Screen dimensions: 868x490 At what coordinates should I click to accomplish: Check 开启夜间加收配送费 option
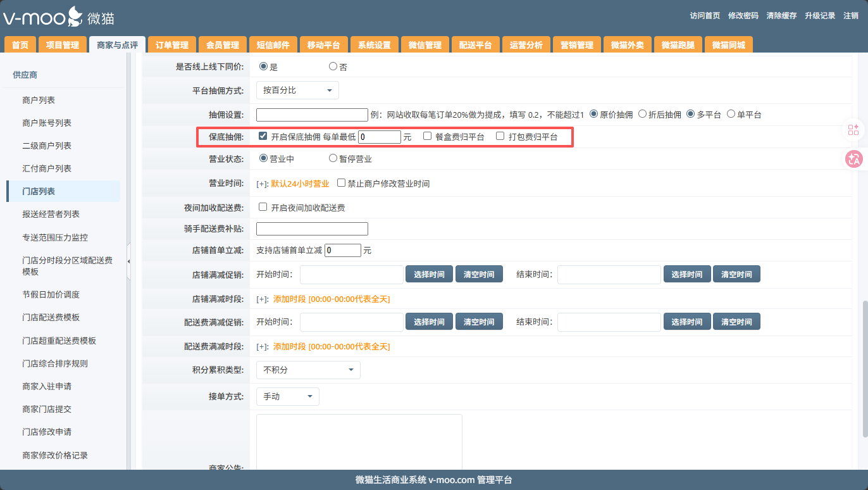263,207
